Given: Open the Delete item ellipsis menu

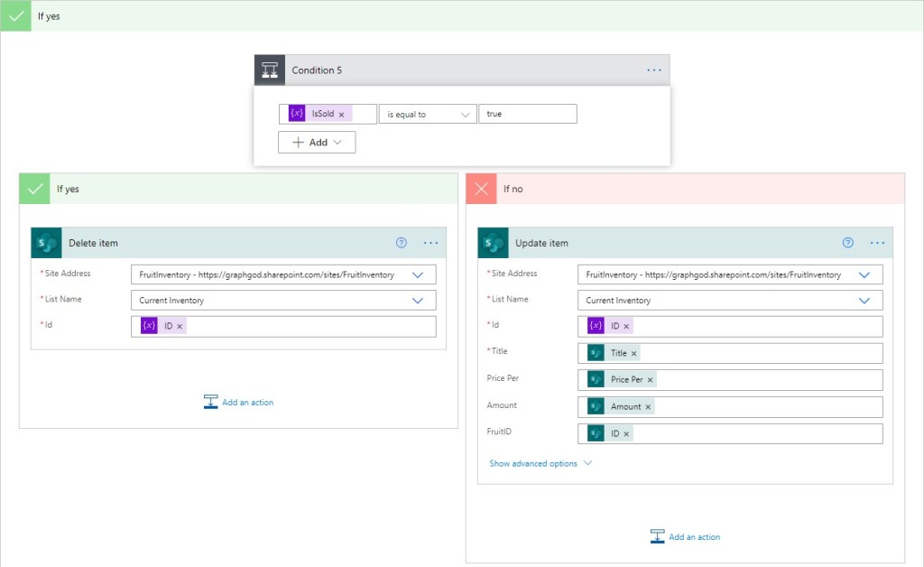Looking at the screenshot, I should pos(430,243).
